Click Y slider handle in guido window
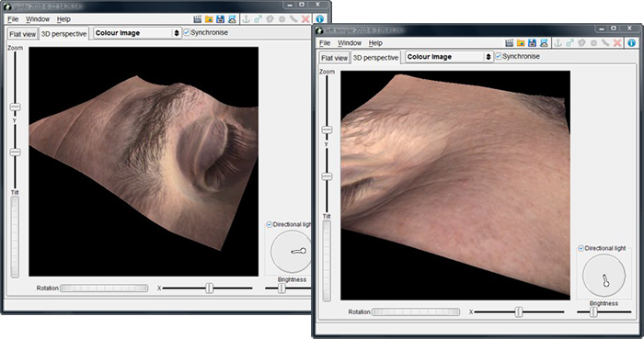 (15, 153)
